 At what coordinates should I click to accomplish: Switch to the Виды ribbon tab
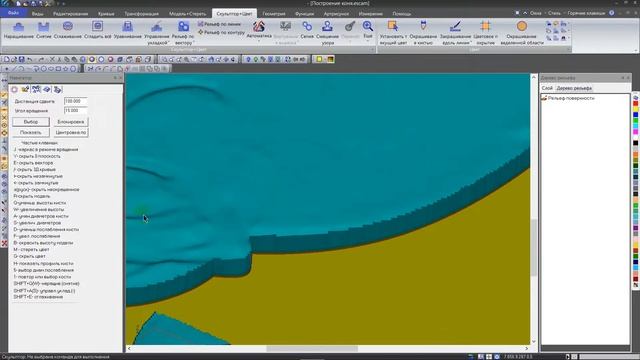point(38,13)
